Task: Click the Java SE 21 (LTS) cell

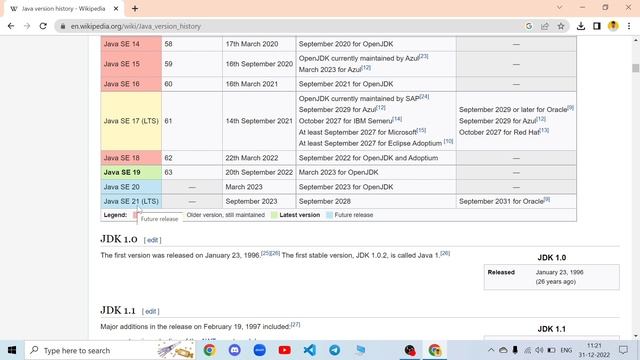Action: (x=131, y=201)
